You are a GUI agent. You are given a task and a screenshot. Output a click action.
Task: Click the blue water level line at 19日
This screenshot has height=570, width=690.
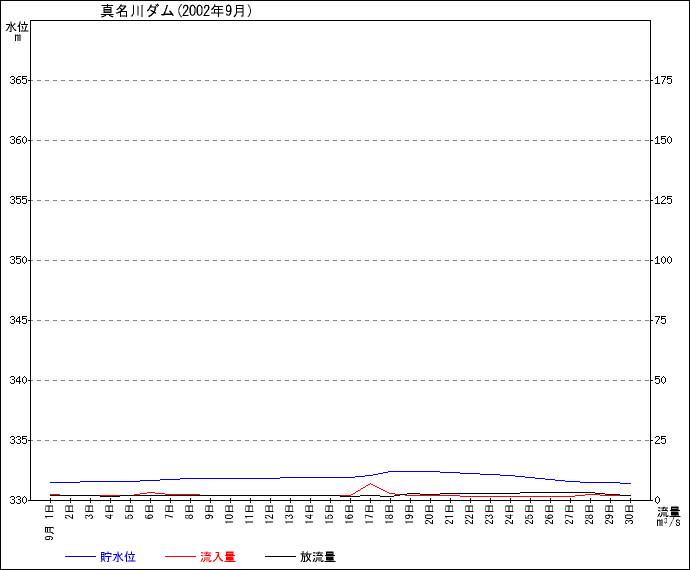[x=410, y=471]
